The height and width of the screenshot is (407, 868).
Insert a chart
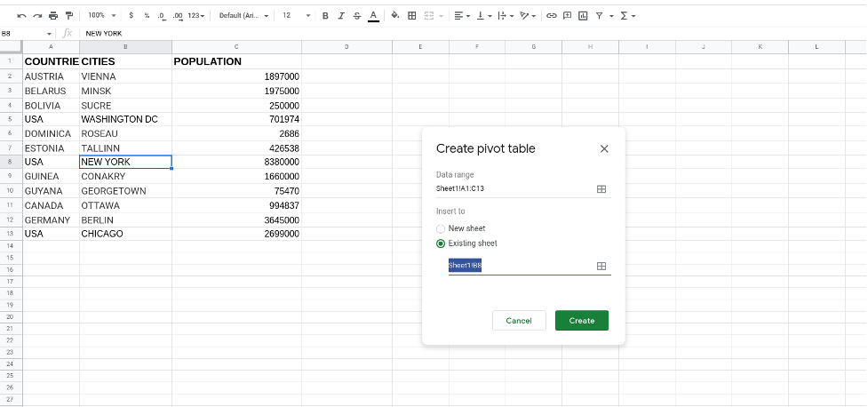point(583,16)
